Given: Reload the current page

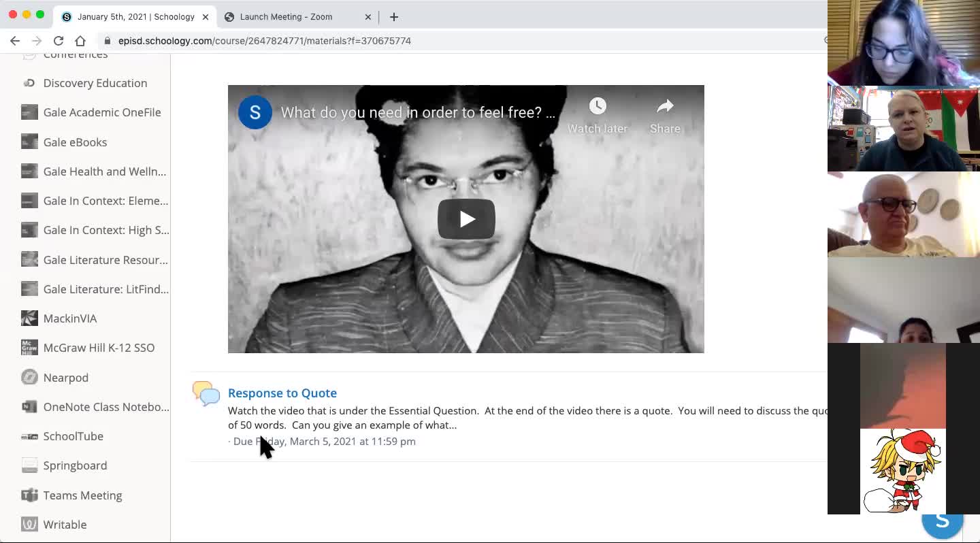Looking at the screenshot, I should tap(59, 41).
